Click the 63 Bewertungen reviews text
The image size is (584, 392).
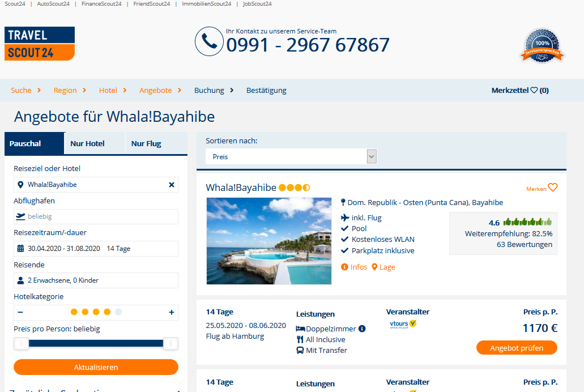pyautogui.click(x=525, y=245)
